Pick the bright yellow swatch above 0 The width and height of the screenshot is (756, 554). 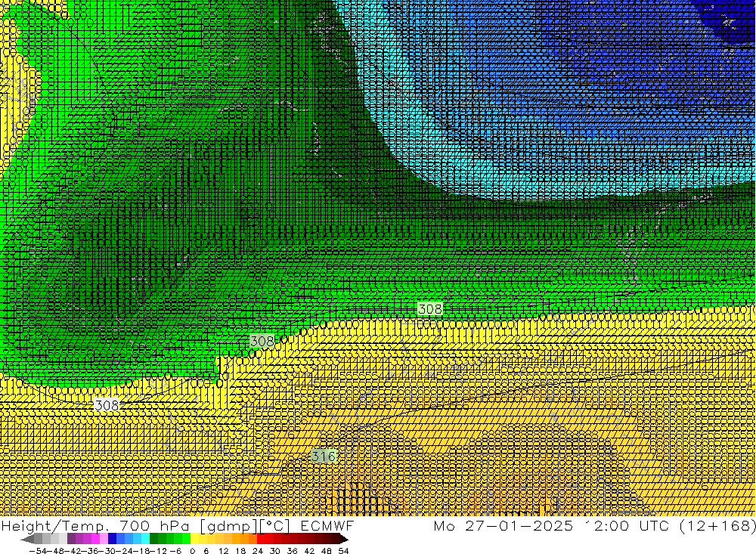(x=195, y=540)
